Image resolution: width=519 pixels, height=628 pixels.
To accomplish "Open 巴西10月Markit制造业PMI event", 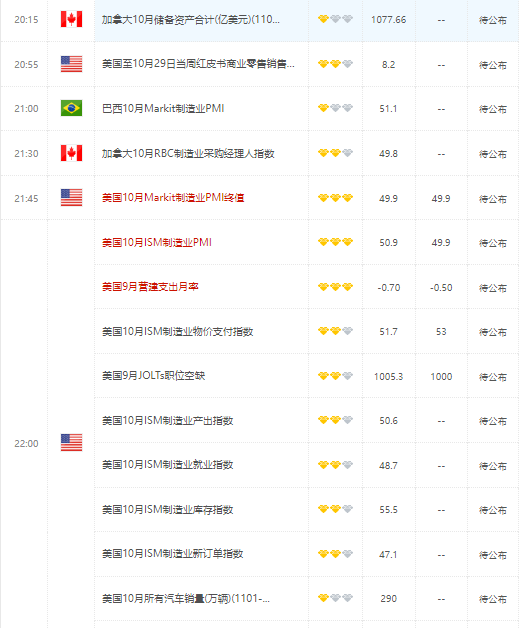I will (163, 109).
